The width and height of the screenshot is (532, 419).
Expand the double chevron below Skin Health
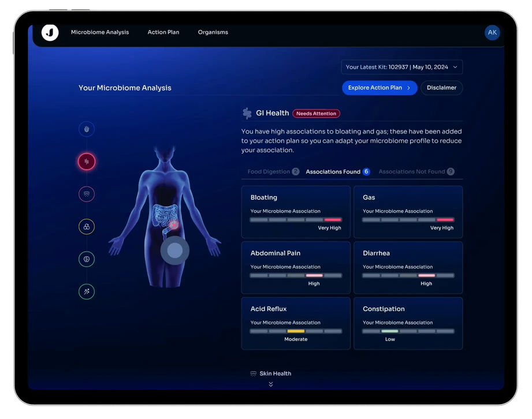coord(270,384)
